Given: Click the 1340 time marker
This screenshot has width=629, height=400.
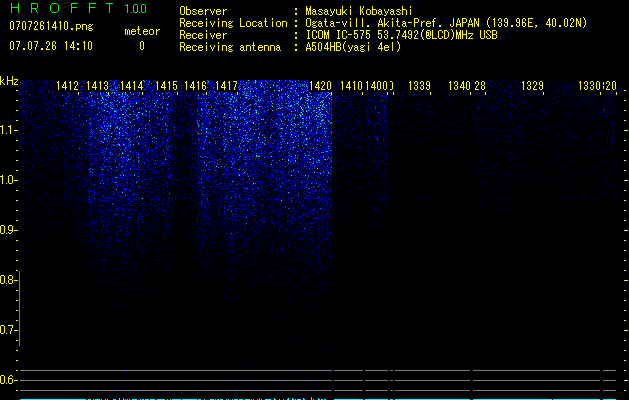Looking at the screenshot, I should [x=459, y=86].
